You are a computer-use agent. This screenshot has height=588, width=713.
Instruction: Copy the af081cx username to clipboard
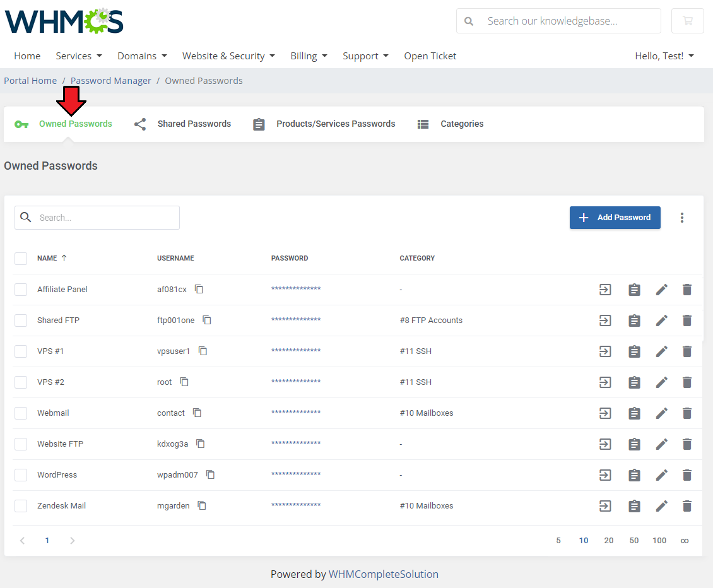pyautogui.click(x=199, y=289)
